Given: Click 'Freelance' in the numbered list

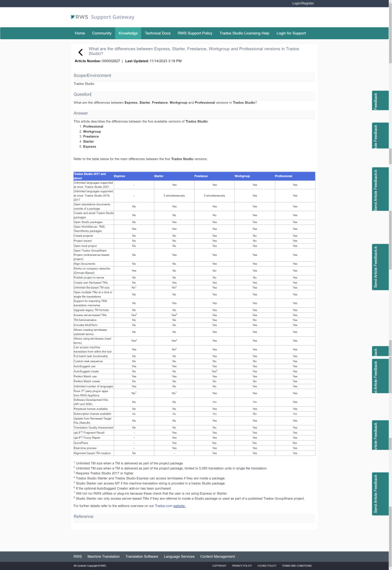Looking at the screenshot, I should (x=91, y=136).
